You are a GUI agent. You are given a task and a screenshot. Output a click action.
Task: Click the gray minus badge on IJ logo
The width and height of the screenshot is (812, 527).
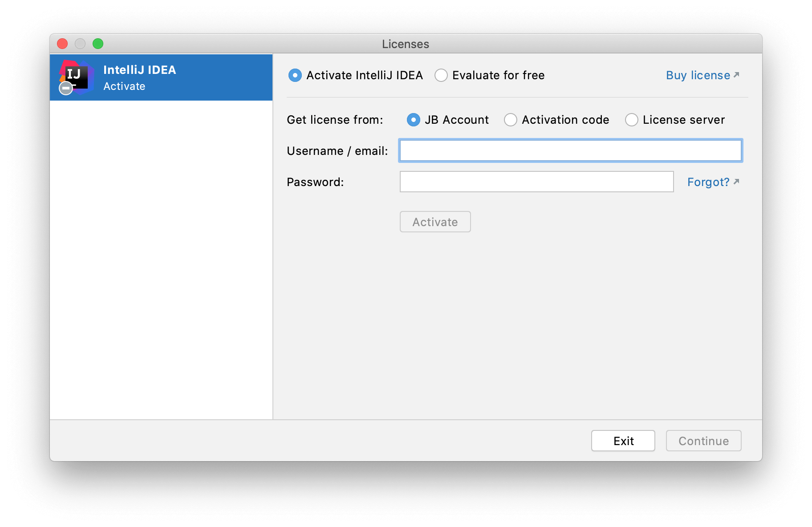tap(66, 88)
